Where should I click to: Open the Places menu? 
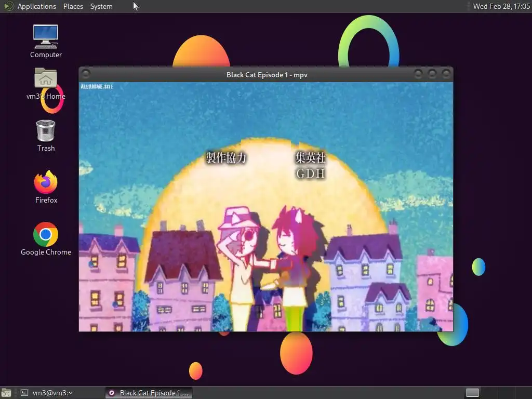coord(73,6)
